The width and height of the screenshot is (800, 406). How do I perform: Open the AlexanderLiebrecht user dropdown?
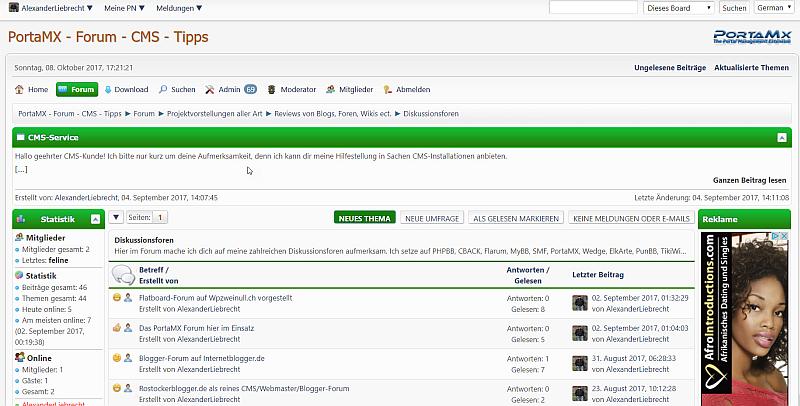56,8
